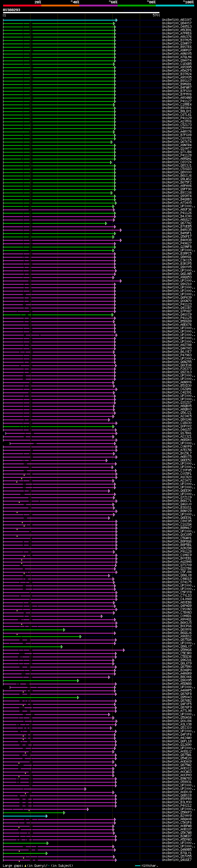Click the UniRef100_C1MME4 entry
This screenshot has width=197, height=868.
pyautogui.click(x=177, y=104)
